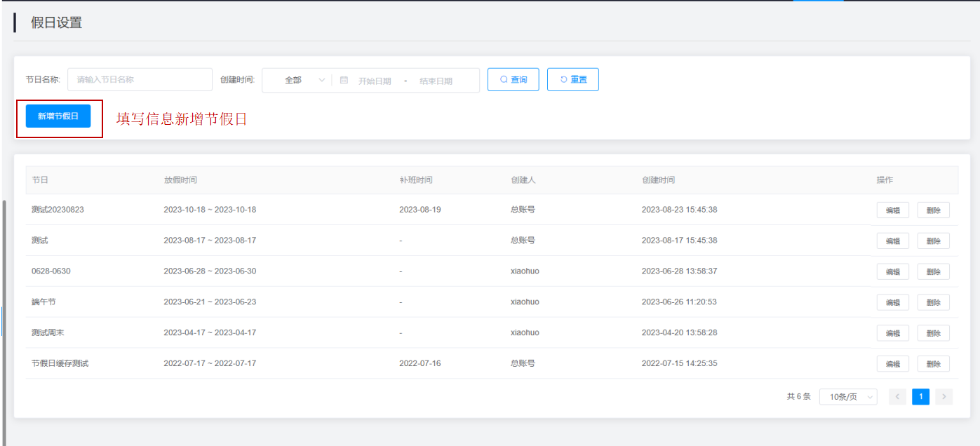Click the 放假时间 column header
Viewport: 980px width, 446px height.
[x=180, y=180]
